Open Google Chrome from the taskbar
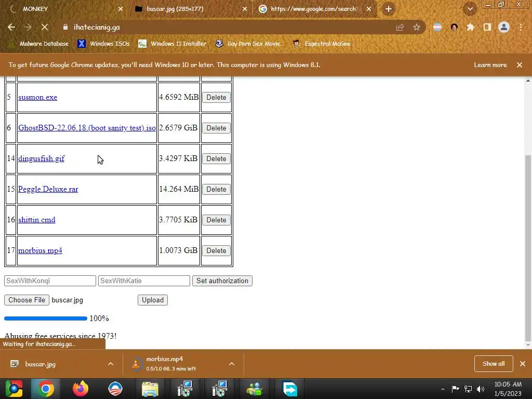Image resolution: width=532 pixels, height=399 pixels. click(x=46, y=389)
